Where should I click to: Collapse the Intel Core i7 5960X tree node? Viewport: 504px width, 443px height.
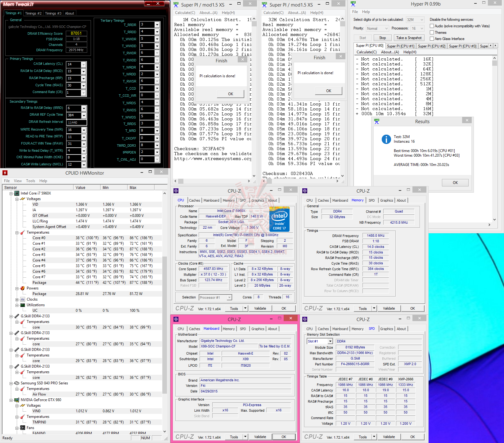(x=11, y=193)
